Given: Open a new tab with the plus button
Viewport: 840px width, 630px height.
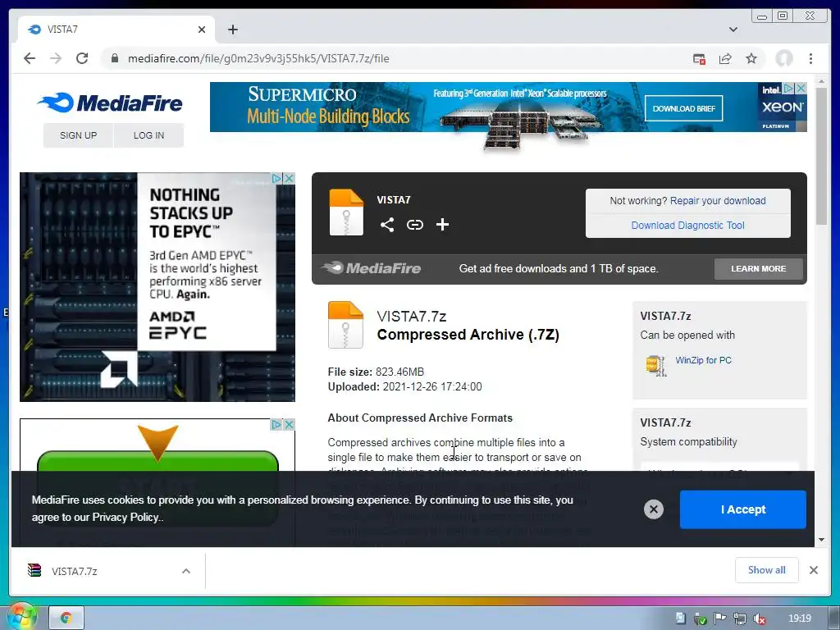Looking at the screenshot, I should pyautogui.click(x=232, y=30).
